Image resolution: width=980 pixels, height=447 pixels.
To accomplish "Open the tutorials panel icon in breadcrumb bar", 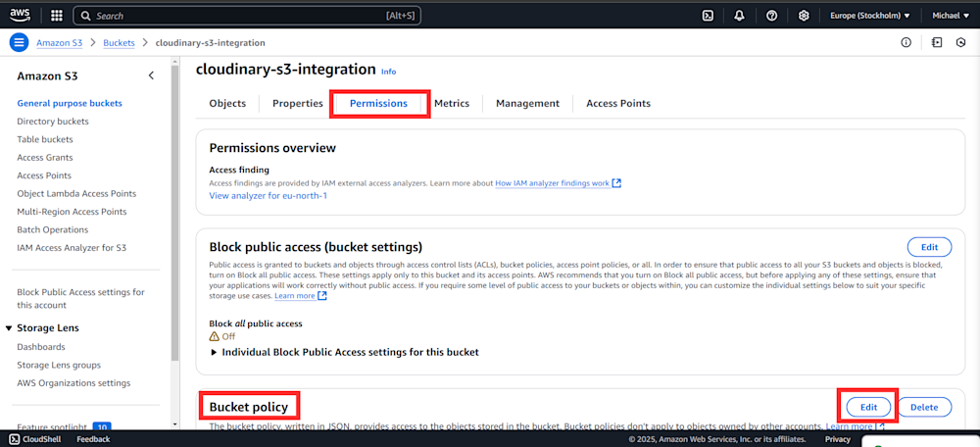I will 936,42.
